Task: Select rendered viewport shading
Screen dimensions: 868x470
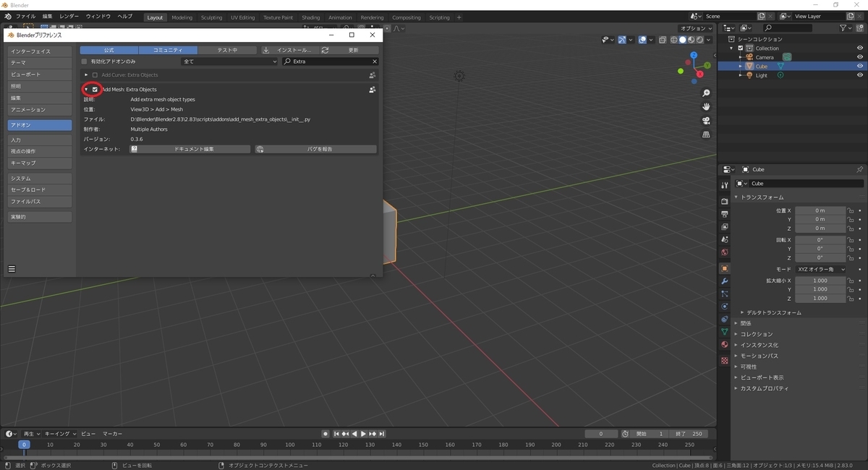Action: click(700, 40)
